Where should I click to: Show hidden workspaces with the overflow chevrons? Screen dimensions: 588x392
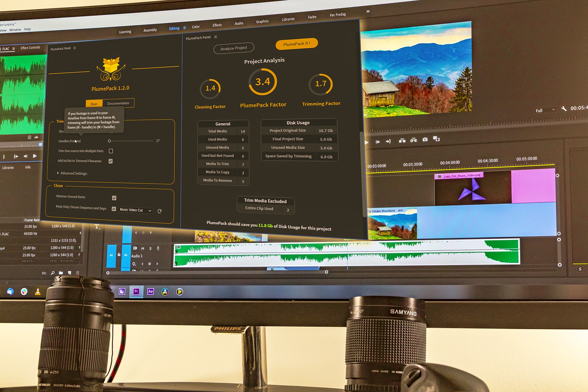368,11
